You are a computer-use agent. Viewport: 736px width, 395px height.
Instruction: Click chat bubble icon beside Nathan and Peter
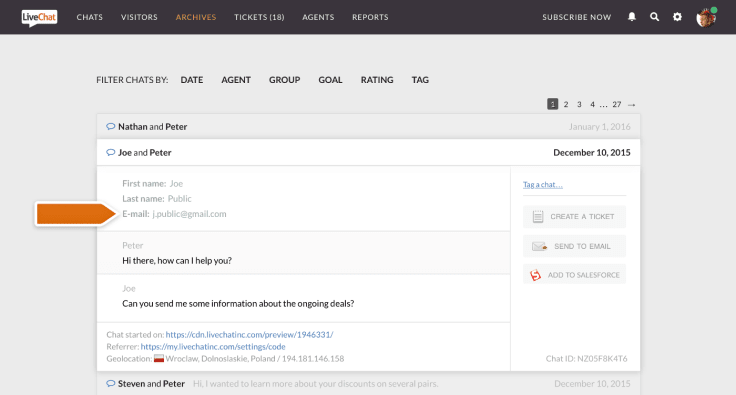[x=111, y=127]
